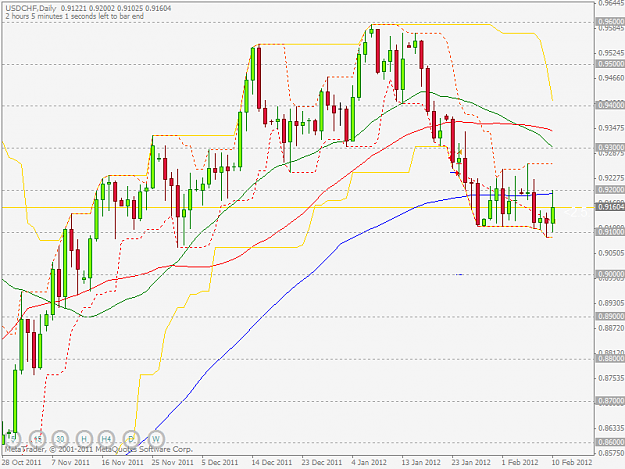Click the 0.86335 price scale label
Viewport: 625px width, 469px height.
611,428
